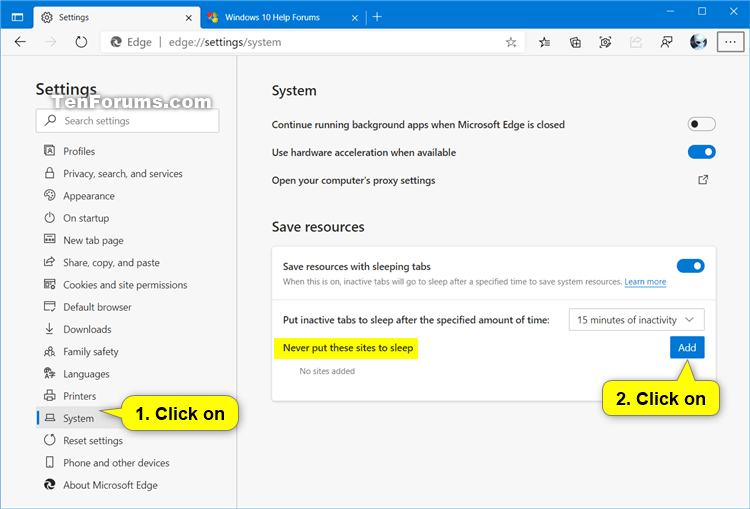Click the Downloads arrow icon
The image size is (750, 509).
click(x=49, y=329)
